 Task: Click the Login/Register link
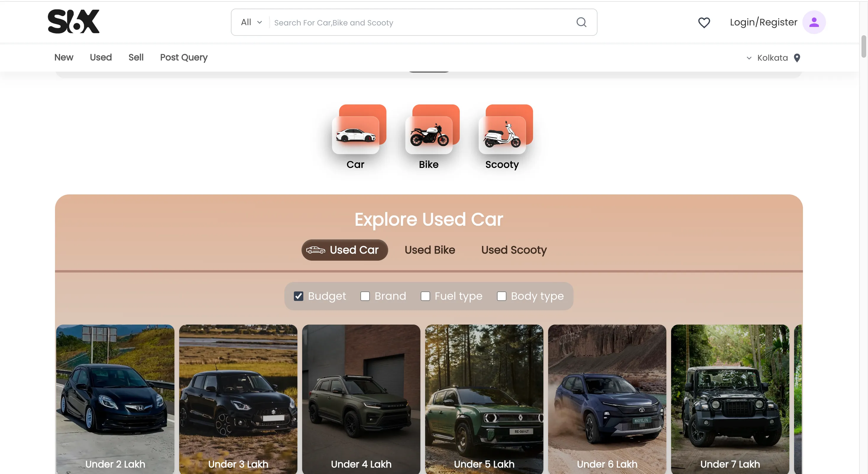point(763,22)
